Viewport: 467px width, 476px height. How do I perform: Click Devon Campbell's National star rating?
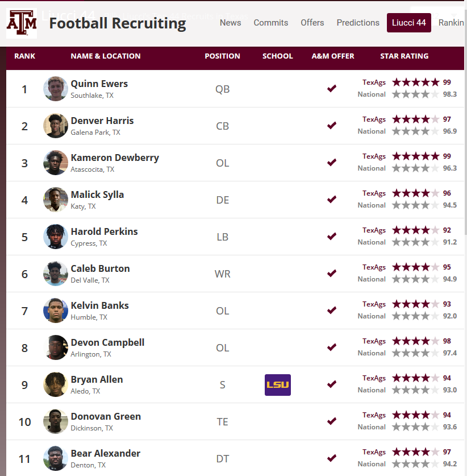click(x=415, y=353)
